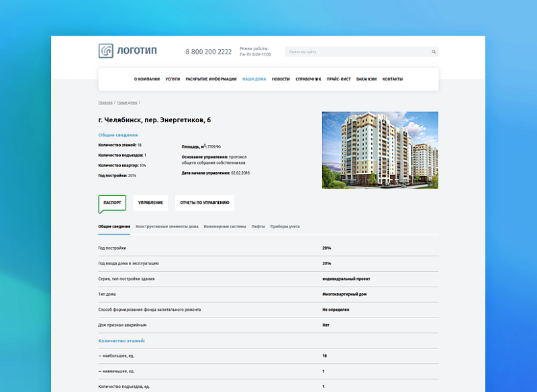
Task: Open РАСКРЫТИЕ ИНФОРМАЦИИ menu item
Action: [211, 79]
